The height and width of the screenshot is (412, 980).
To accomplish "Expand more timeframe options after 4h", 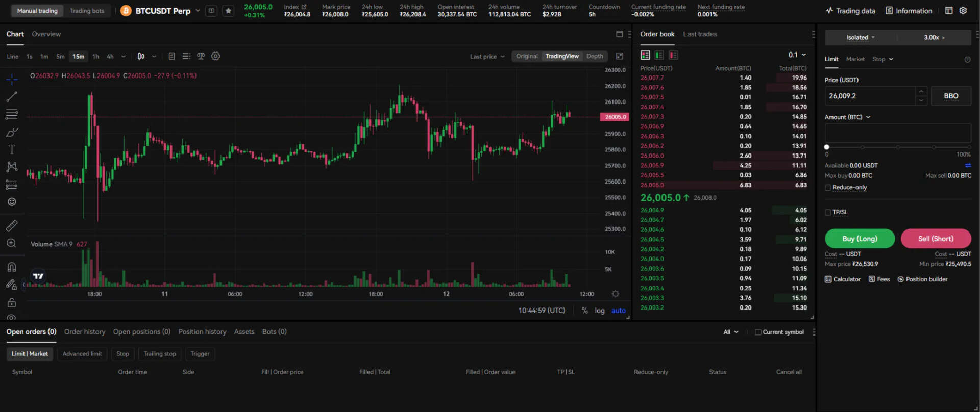I will 124,57.
